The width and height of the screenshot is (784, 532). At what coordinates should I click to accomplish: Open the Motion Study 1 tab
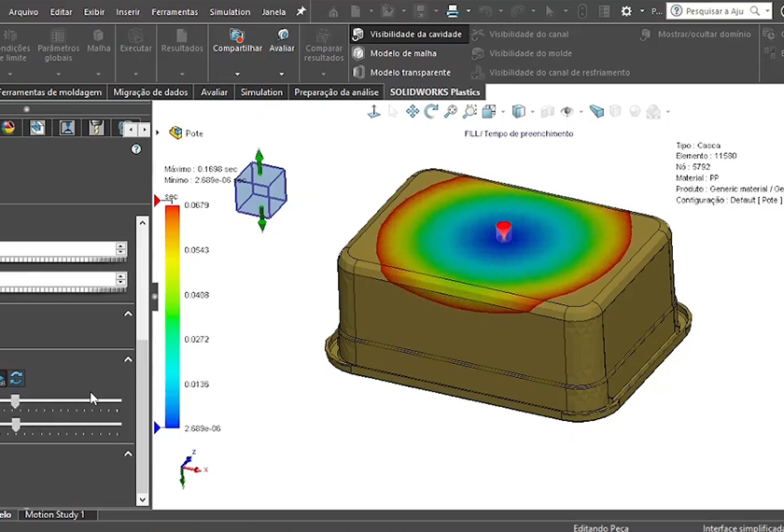[55, 514]
